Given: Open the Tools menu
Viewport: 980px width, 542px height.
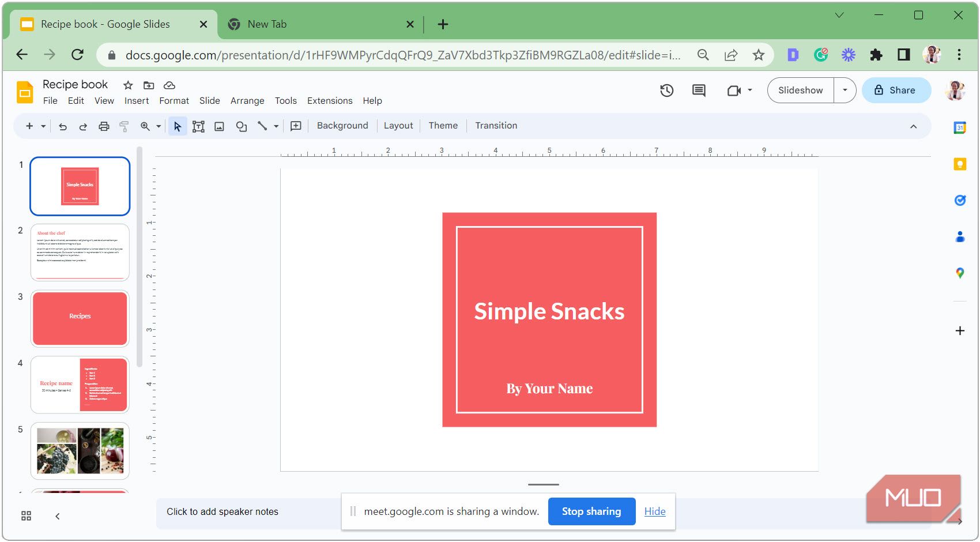Looking at the screenshot, I should click(x=286, y=101).
